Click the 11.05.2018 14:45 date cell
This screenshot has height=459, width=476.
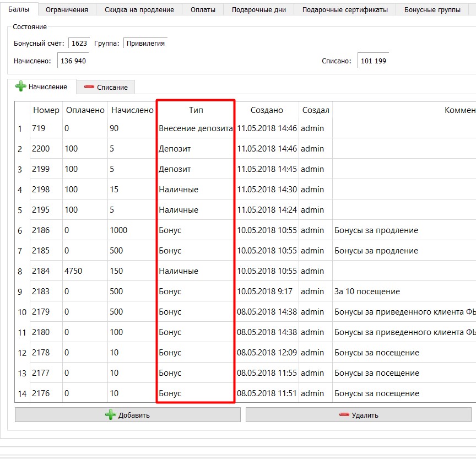coord(267,169)
